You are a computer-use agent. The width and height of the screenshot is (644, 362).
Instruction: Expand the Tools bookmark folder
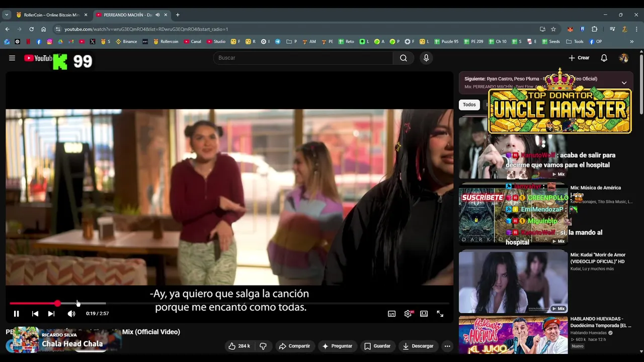click(575, 42)
